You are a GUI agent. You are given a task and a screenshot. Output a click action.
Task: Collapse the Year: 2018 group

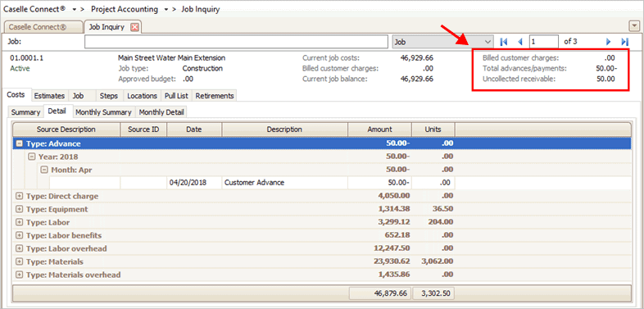click(x=31, y=157)
